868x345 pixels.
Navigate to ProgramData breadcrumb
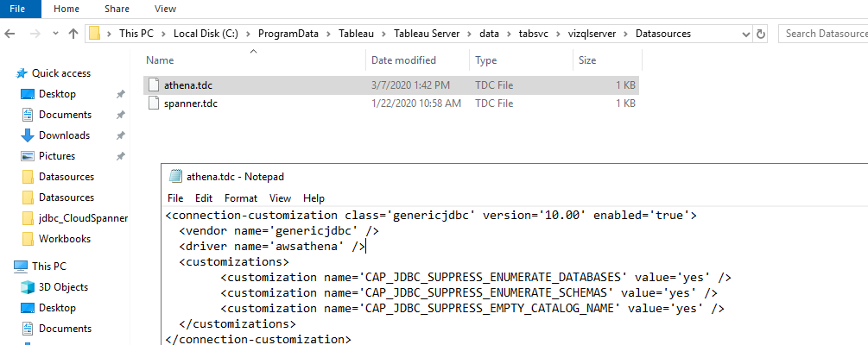[288, 34]
